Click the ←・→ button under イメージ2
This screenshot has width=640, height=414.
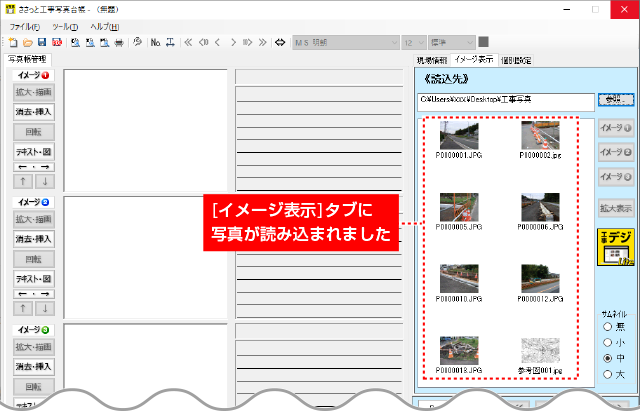(x=34, y=294)
